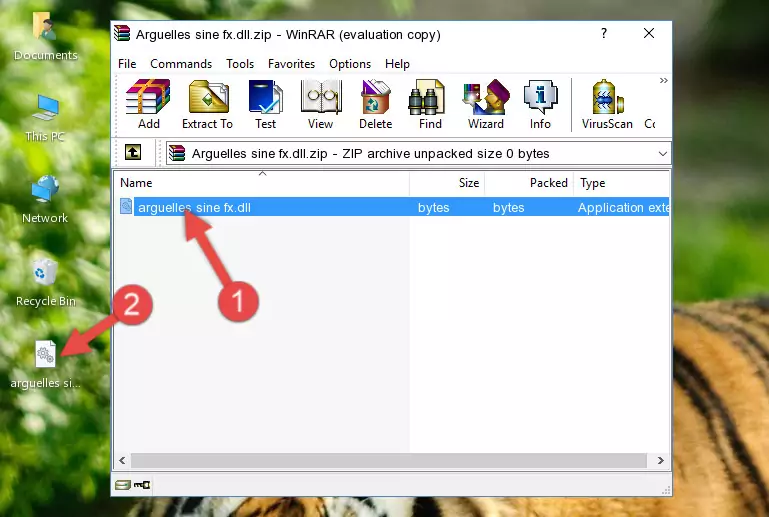The height and width of the screenshot is (517, 769).
Task: Click the disk icon in status bar
Action: (x=123, y=485)
